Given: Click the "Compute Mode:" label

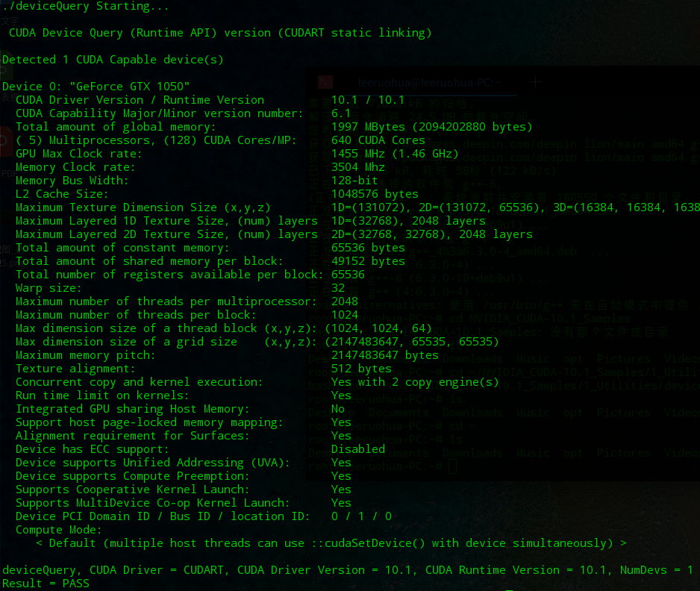Looking at the screenshot, I should point(59,530).
